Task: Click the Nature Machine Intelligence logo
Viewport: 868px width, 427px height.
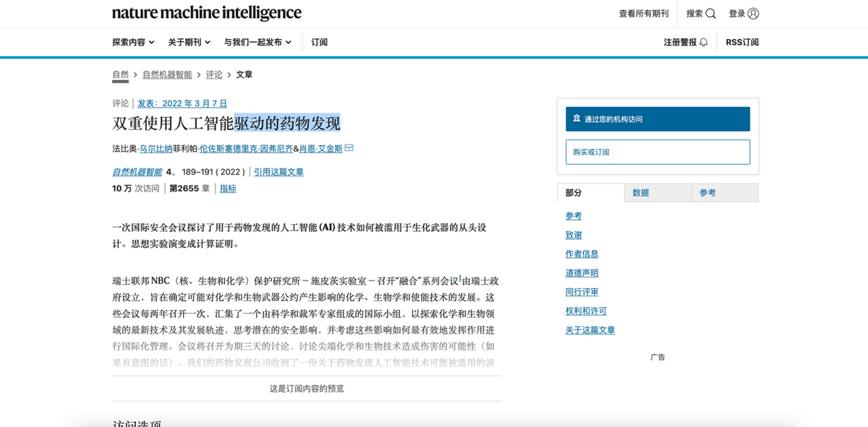Action: point(206,12)
